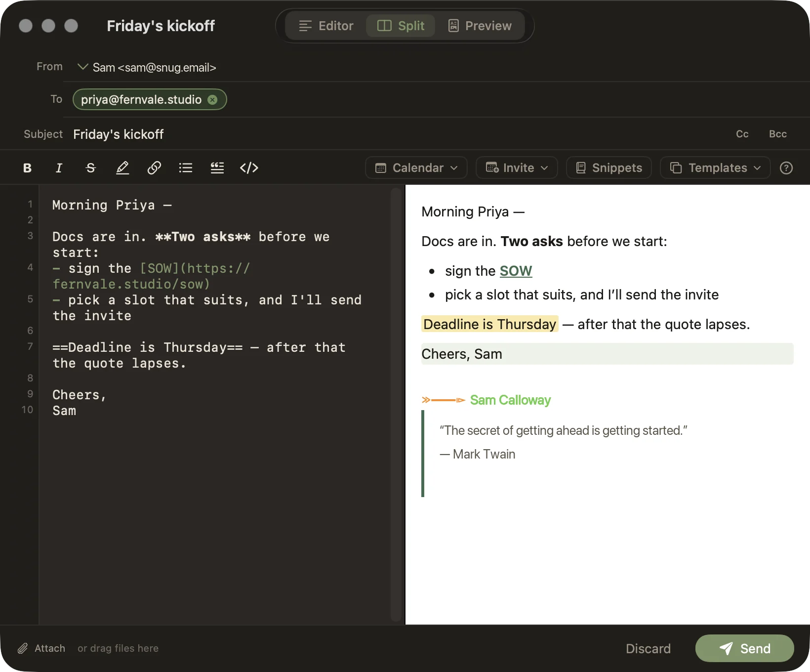Click the 'or drag files here' text
The height and width of the screenshot is (672, 810).
pos(118,648)
